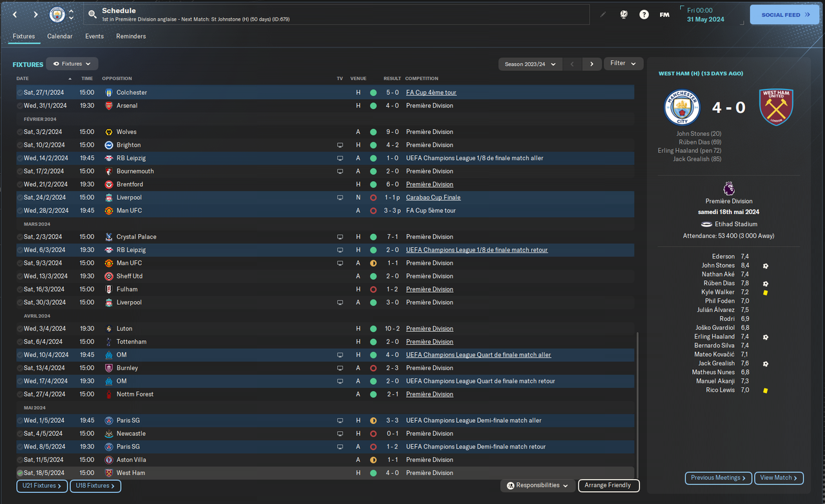The height and width of the screenshot is (504, 825).
Task: Go to previous season with left chevron
Action: click(572, 64)
